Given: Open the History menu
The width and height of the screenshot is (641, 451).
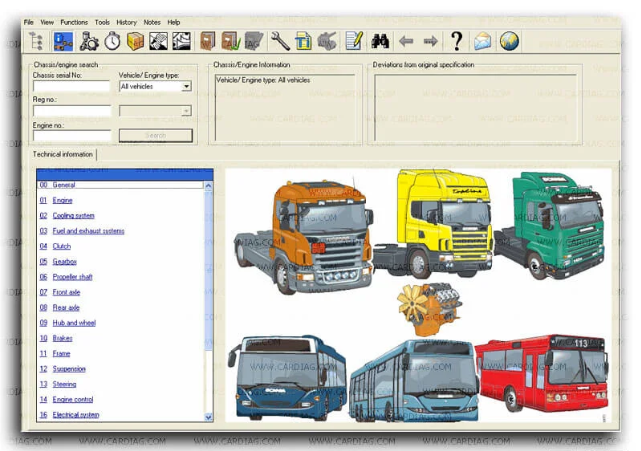Looking at the screenshot, I should [x=126, y=21].
